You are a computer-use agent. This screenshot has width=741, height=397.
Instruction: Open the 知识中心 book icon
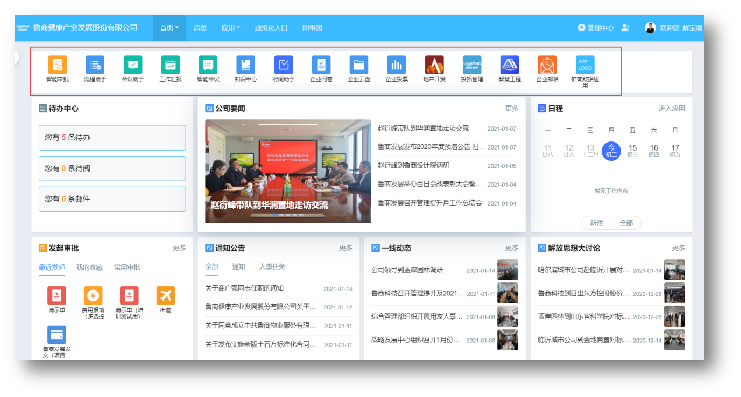click(x=245, y=65)
